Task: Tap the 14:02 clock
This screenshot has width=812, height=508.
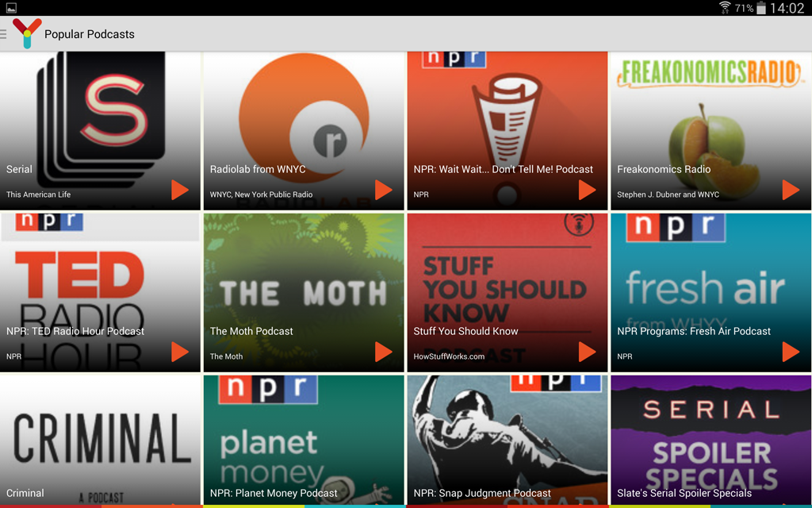Action: (787, 8)
